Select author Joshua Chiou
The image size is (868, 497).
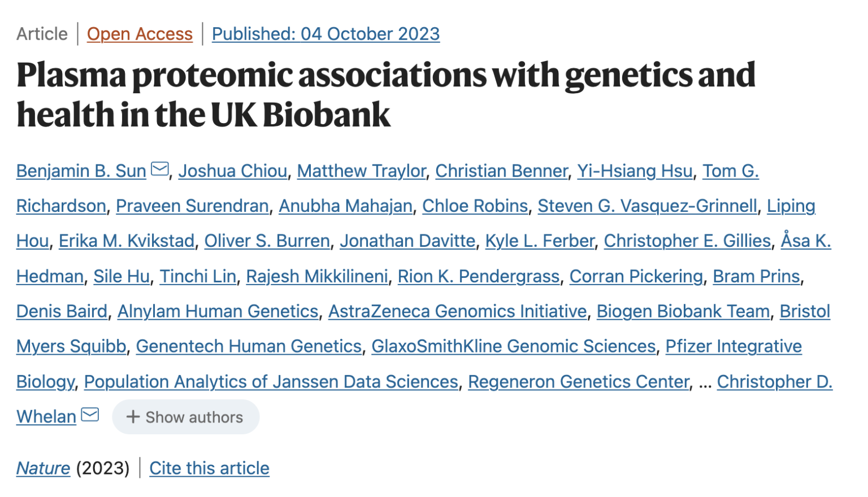232,171
